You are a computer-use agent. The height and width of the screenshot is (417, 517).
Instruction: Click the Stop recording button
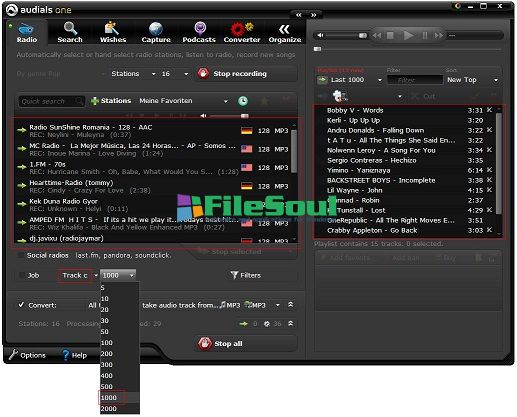[232, 74]
